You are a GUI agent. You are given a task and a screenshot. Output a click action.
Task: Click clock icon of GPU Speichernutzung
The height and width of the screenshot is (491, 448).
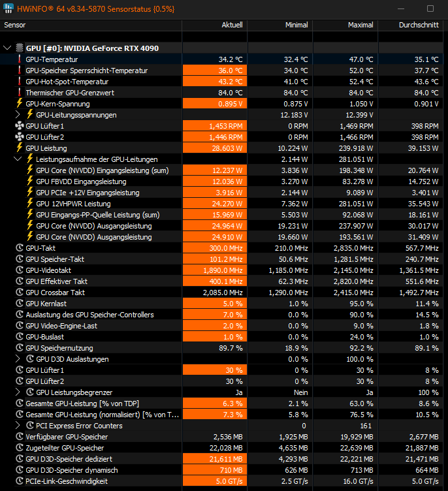(20, 348)
